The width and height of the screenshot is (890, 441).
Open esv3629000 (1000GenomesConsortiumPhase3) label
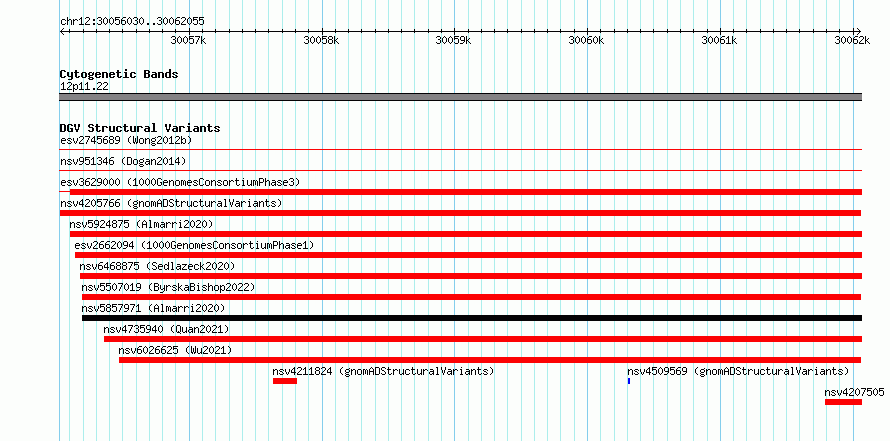[180, 182]
